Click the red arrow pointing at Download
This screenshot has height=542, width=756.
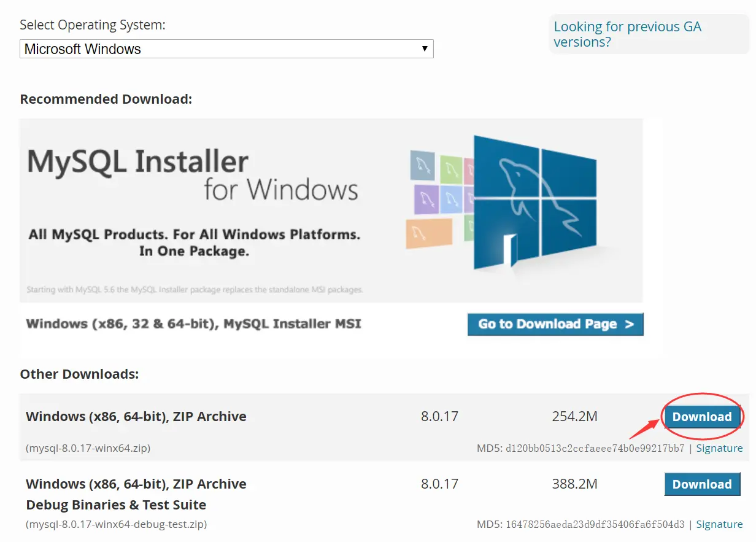(644, 428)
